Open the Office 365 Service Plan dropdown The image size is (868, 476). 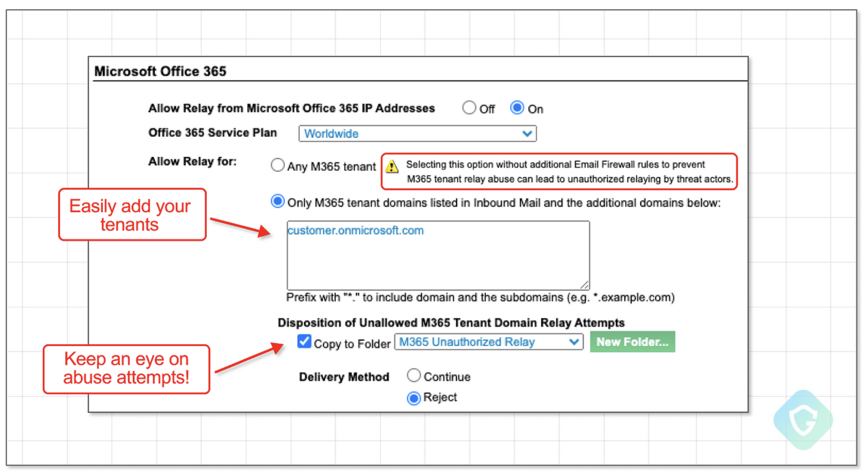tap(417, 133)
